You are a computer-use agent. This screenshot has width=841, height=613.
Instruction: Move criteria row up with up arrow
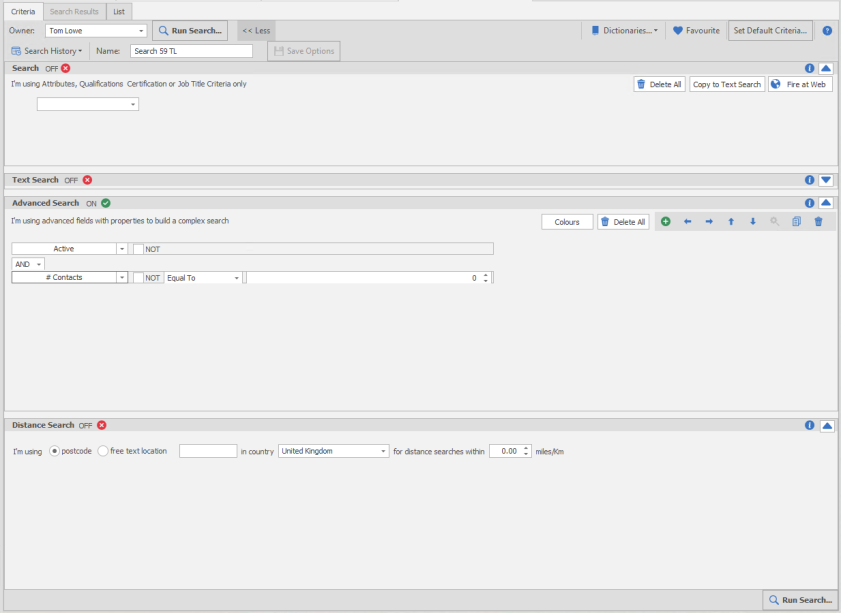731,222
